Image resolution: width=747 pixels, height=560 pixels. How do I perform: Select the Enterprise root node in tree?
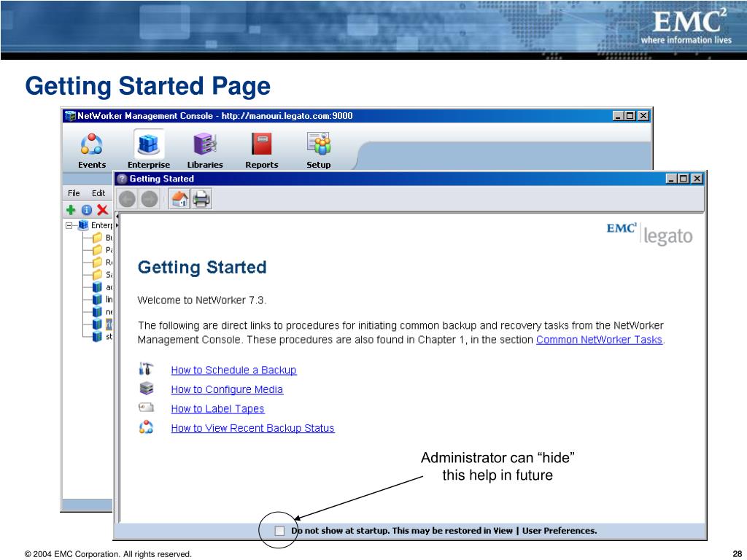coord(96,225)
